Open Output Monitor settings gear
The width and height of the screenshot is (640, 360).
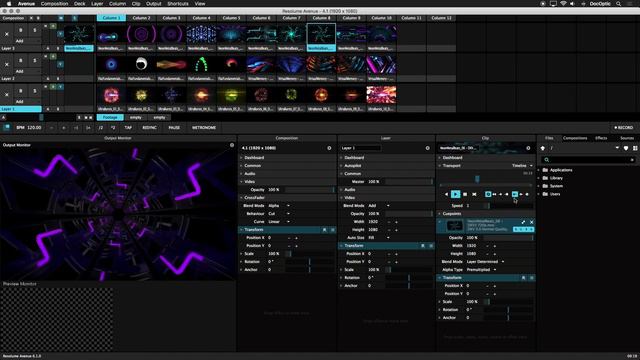232,145
